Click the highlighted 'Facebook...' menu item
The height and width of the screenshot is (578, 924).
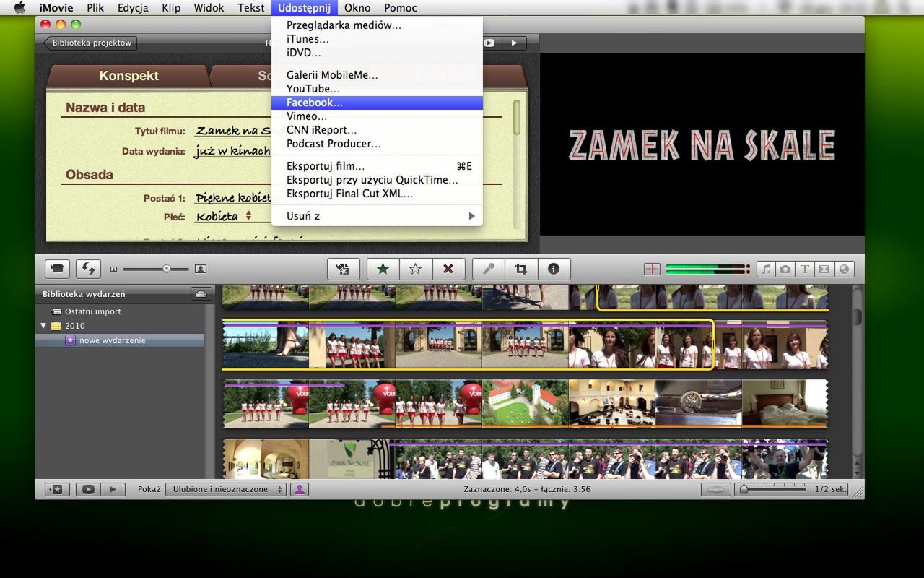(377, 103)
